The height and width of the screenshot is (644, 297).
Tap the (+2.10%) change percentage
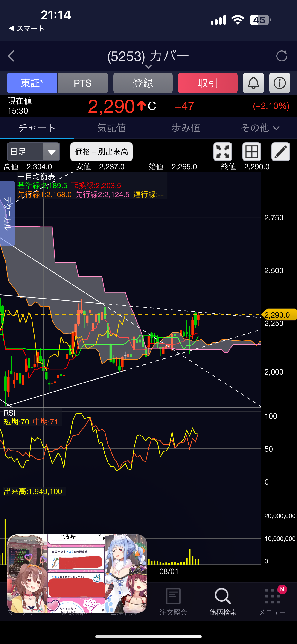(x=271, y=106)
